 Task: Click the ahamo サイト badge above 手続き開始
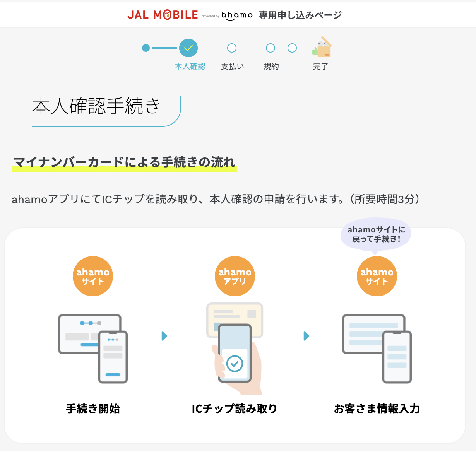(93, 276)
